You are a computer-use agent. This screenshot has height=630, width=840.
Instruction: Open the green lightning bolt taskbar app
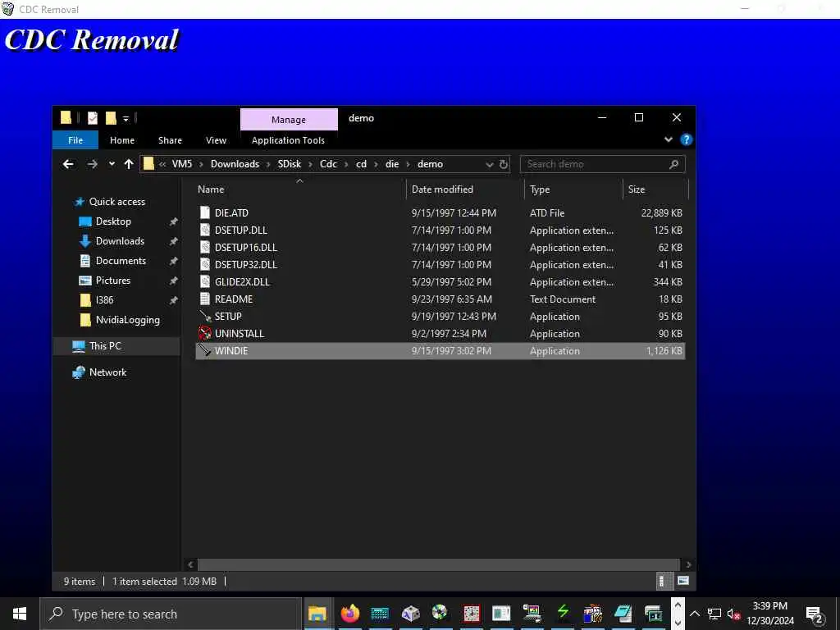click(x=563, y=611)
